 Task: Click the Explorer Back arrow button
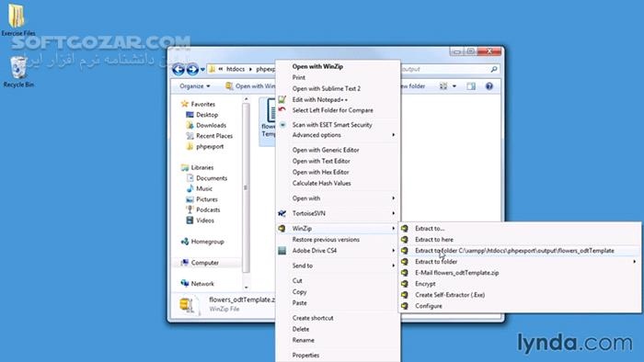[178, 69]
